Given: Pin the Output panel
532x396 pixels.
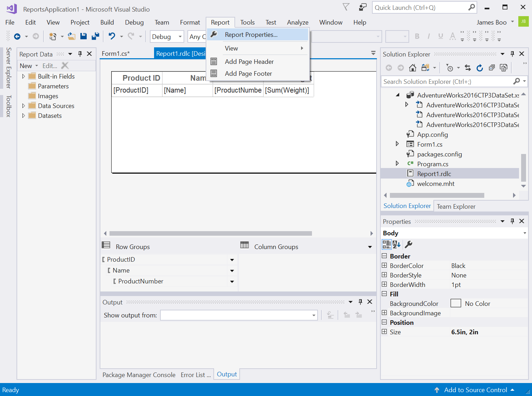Looking at the screenshot, I should click(360, 302).
